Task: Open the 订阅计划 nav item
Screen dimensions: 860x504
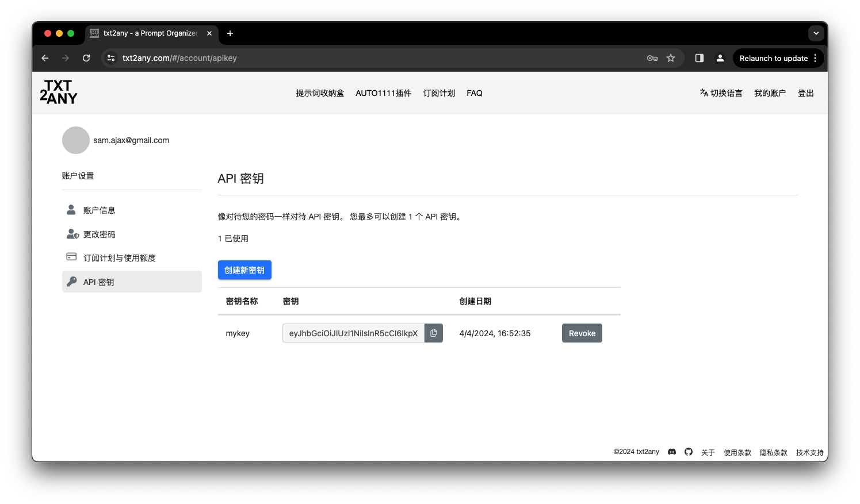Action: click(439, 93)
